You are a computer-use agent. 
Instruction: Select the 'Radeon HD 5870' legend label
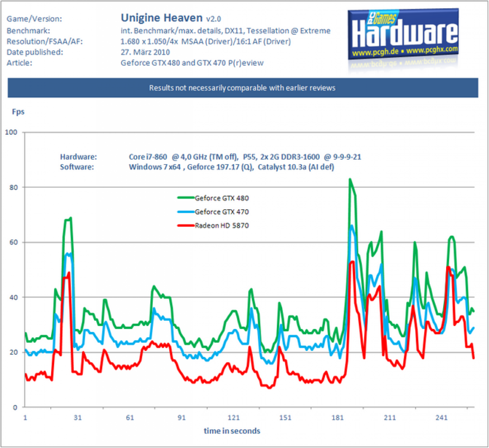click(222, 226)
